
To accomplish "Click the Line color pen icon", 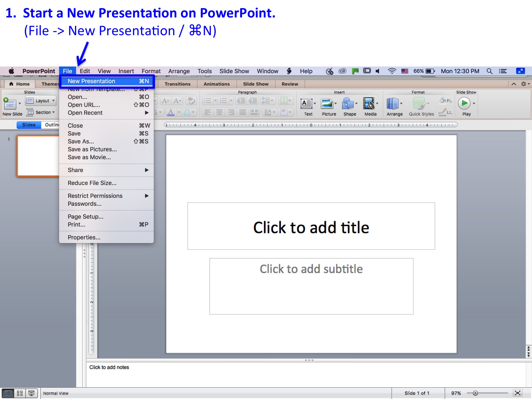I will pos(443,112).
